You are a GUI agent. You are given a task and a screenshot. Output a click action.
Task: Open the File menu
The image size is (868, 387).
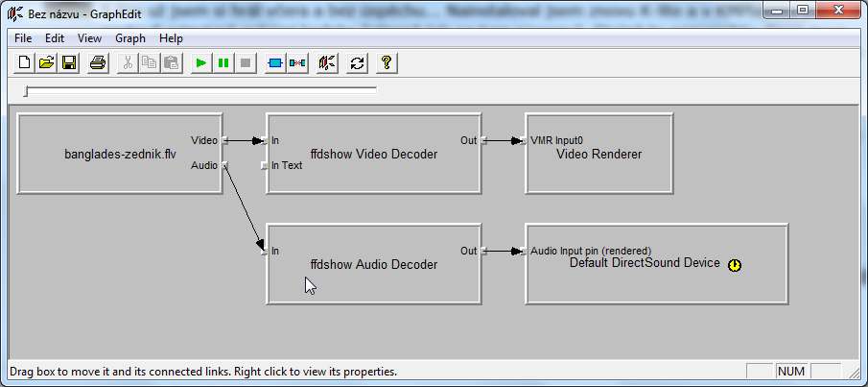[23, 38]
